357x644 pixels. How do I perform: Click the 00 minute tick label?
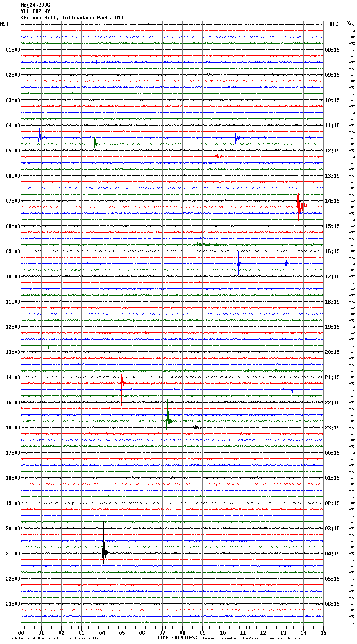pyautogui.click(x=21, y=633)
